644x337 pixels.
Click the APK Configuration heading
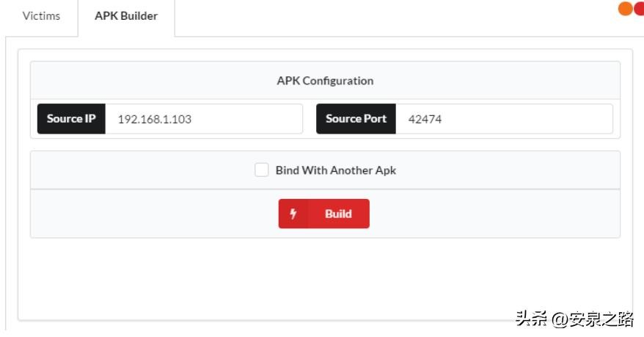point(325,81)
